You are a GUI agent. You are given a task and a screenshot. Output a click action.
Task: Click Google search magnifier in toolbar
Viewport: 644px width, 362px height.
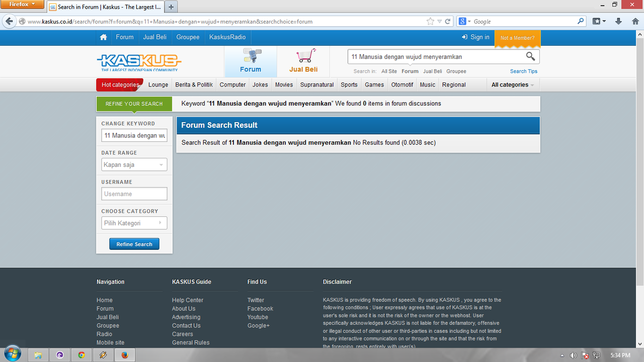tap(581, 21)
